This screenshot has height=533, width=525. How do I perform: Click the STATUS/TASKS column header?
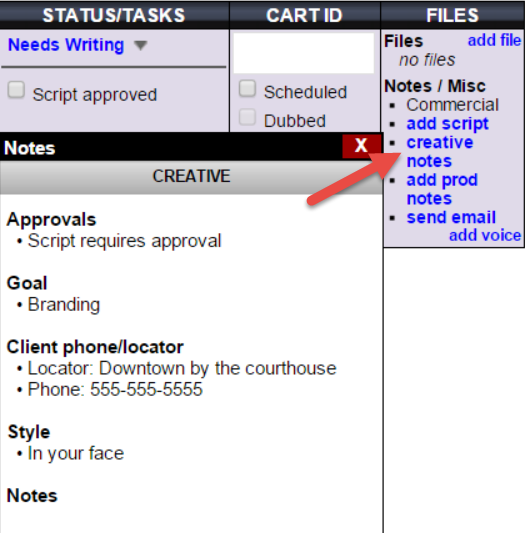click(x=114, y=15)
